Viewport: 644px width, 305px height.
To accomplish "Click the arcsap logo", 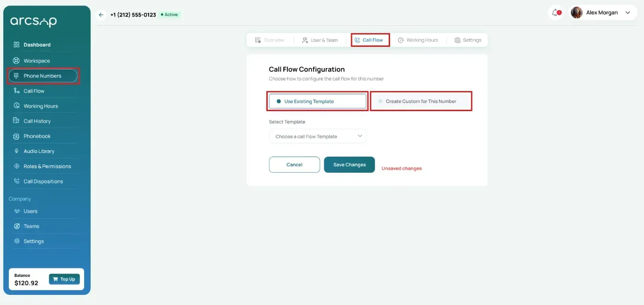I will coord(34,21).
